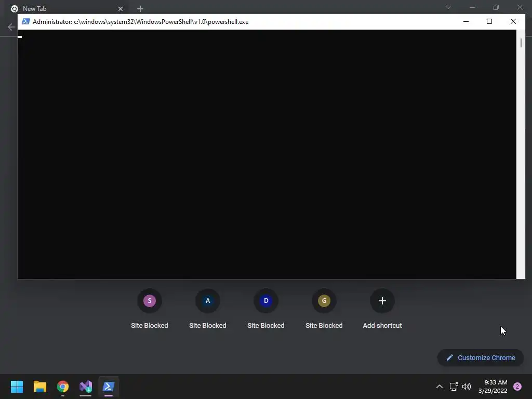Screen dimensions: 532x399
Task: Click inside the PowerShell console area
Action: click(267, 154)
